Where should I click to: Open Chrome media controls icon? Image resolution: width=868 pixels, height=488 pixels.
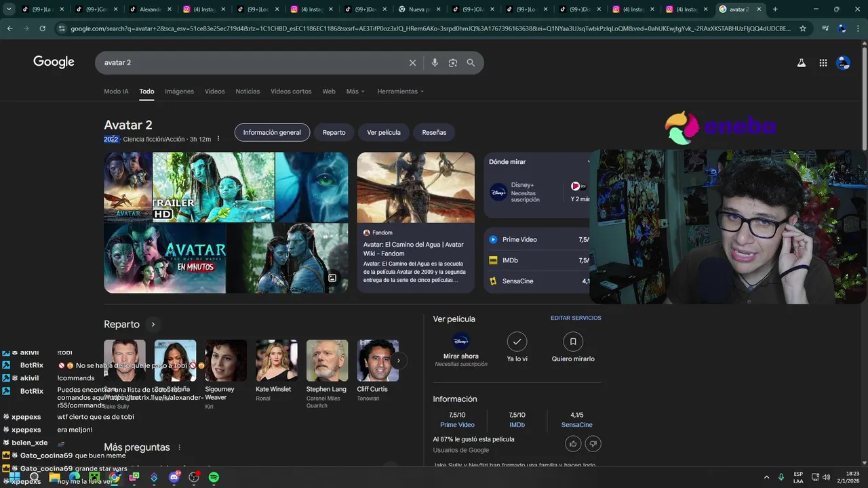825,28
